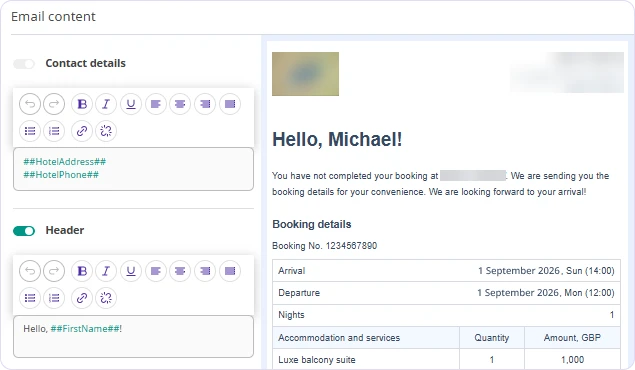
Task: Insert numbered list in Header editor
Action: point(54,298)
